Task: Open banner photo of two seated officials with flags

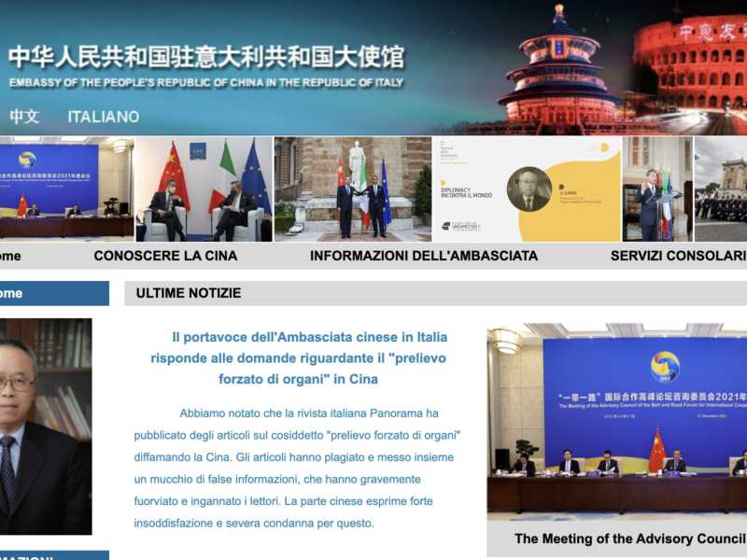Action: (x=204, y=189)
